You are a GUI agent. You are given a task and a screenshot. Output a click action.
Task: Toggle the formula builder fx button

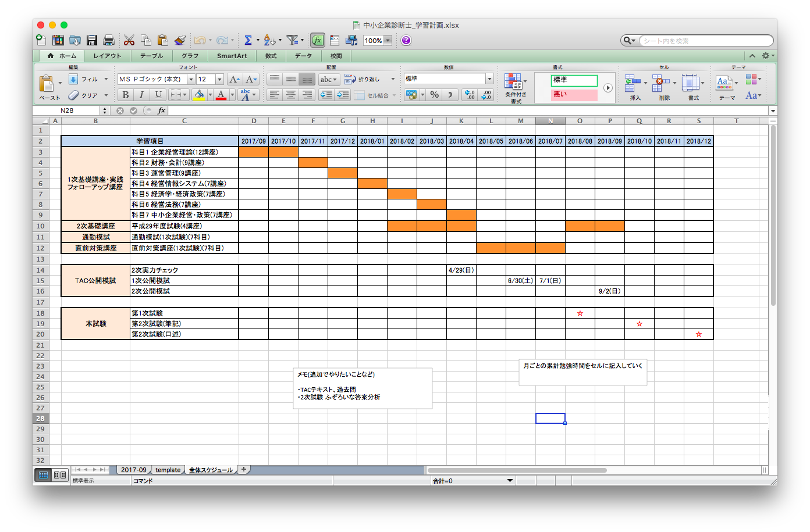[x=318, y=40]
